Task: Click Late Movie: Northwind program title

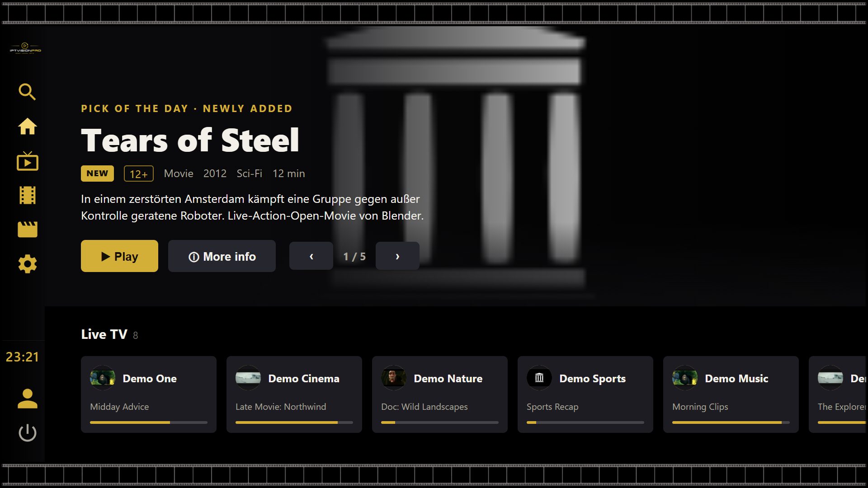Action: pyautogui.click(x=281, y=407)
